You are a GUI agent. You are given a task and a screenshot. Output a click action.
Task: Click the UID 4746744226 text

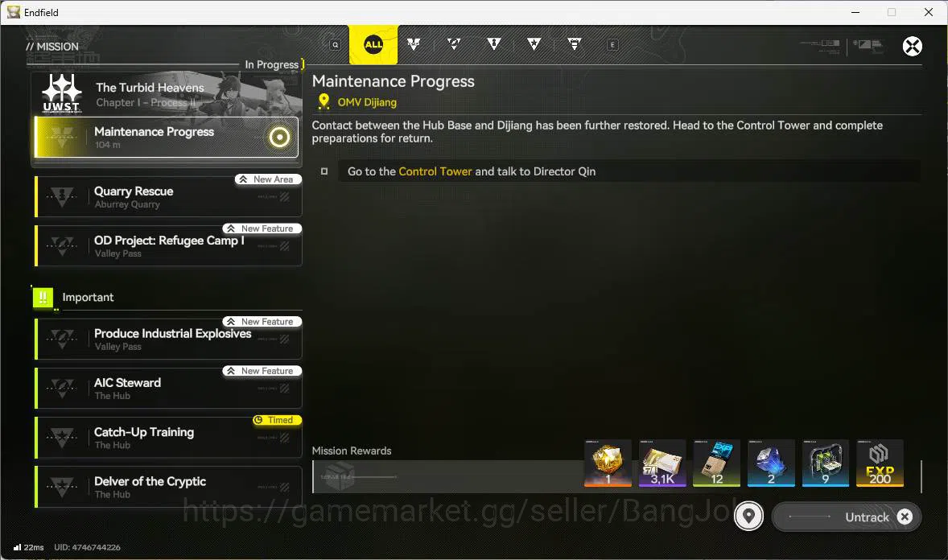pos(87,547)
